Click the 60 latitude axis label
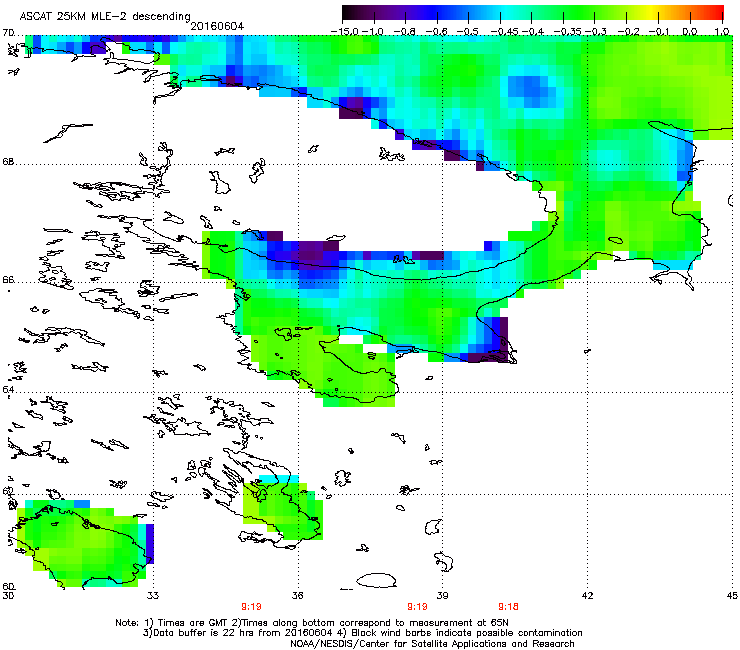This screenshot has width=740, height=650. point(8,587)
